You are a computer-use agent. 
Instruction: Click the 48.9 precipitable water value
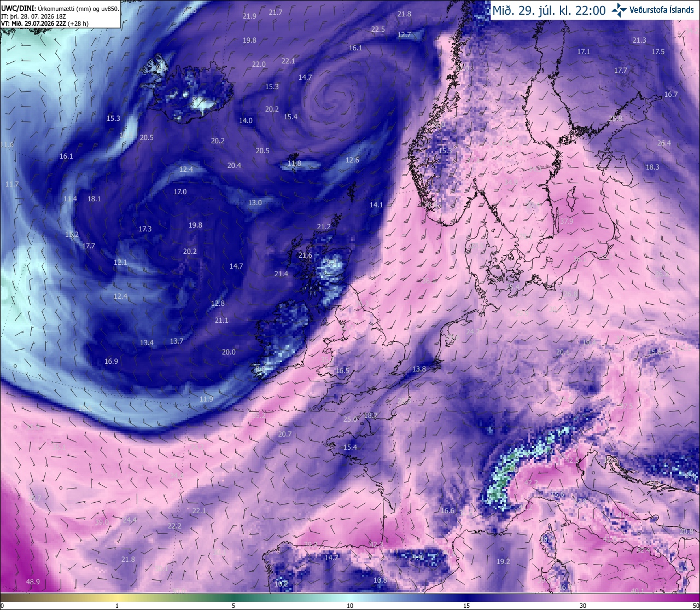click(x=33, y=582)
